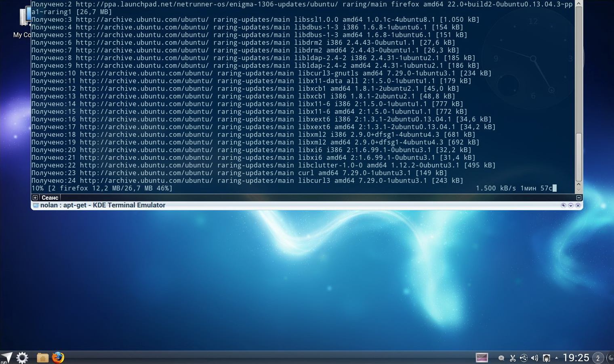Viewport: 614px width, 364px height.
Task: Pin the Yakuake window with pin button
Action: pyautogui.click(x=563, y=205)
